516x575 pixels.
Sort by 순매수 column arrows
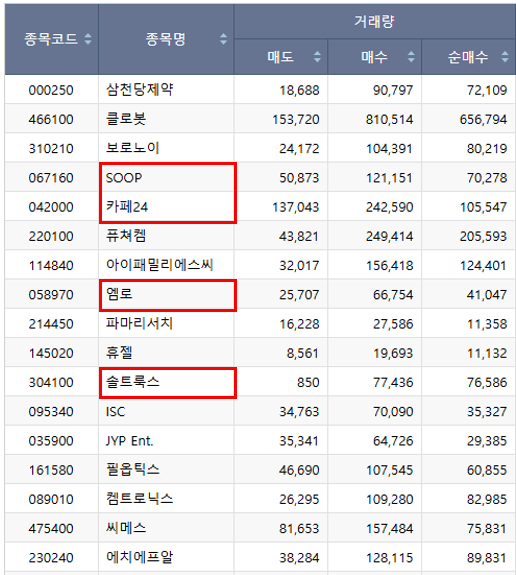[x=505, y=57]
